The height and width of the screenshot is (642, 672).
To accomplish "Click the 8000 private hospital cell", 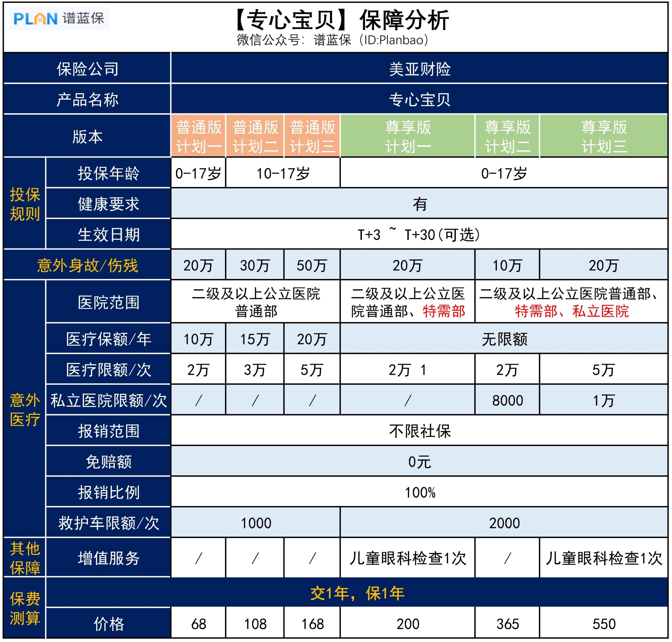I will point(507,400).
